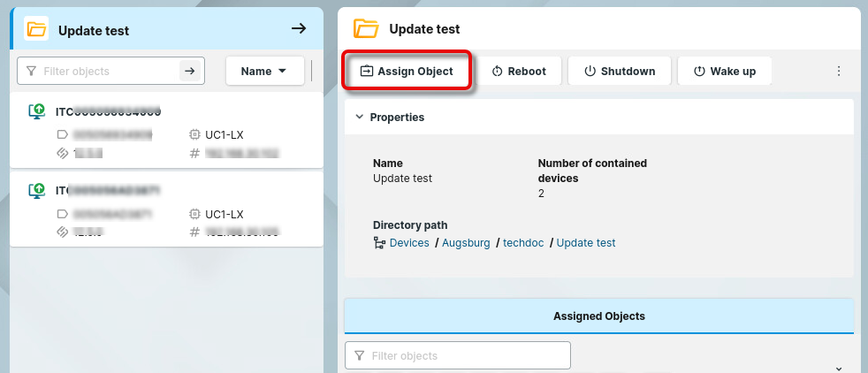
Task: Click the directory tree icon before Devices
Action: (379, 243)
